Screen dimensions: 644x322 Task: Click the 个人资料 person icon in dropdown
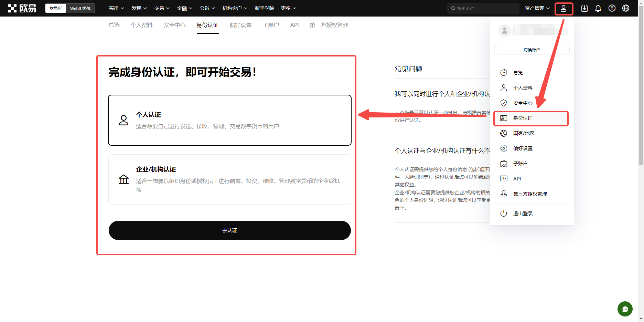pos(504,88)
